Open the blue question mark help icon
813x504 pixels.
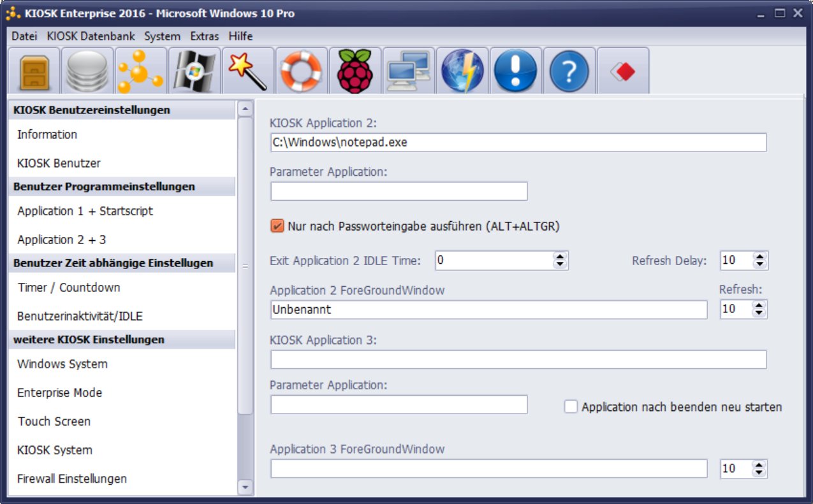pyautogui.click(x=569, y=71)
